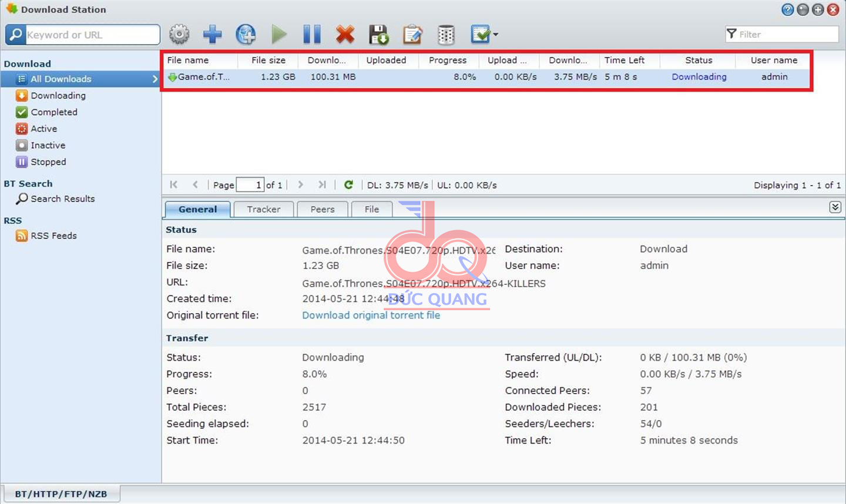Image resolution: width=846 pixels, height=504 pixels.
Task: Resume the task with the green play button
Action: pos(279,34)
